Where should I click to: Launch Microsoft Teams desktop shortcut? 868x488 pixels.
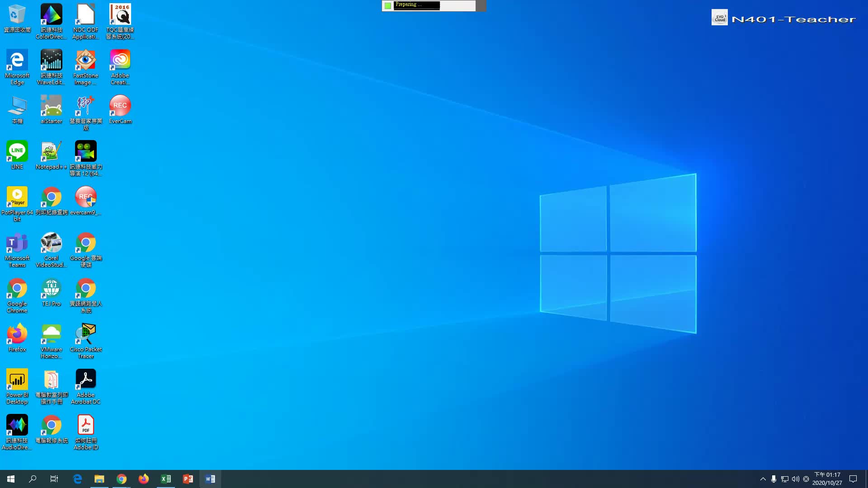pos(17,249)
